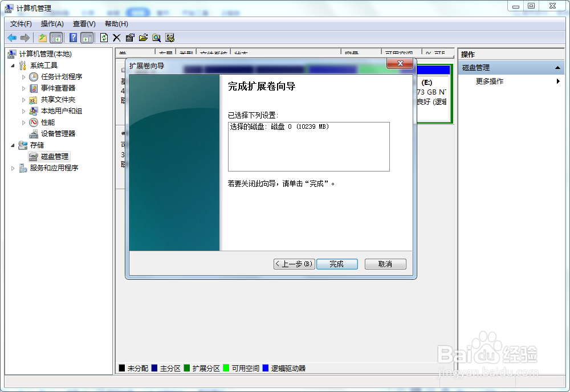Viewport: 570px width, 392px height.
Task: Expand the 任务计划程序 node arrow
Action: [23, 77]
